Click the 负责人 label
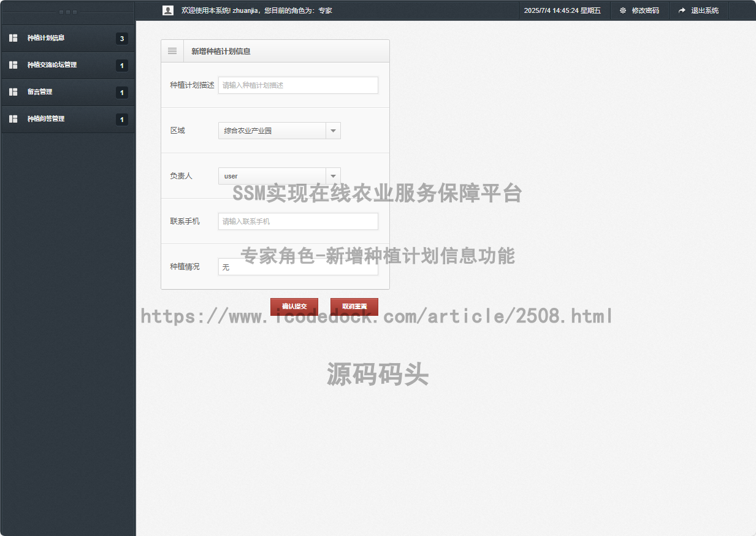This screenshot has width=756, height=536. (x=181, y=176)
